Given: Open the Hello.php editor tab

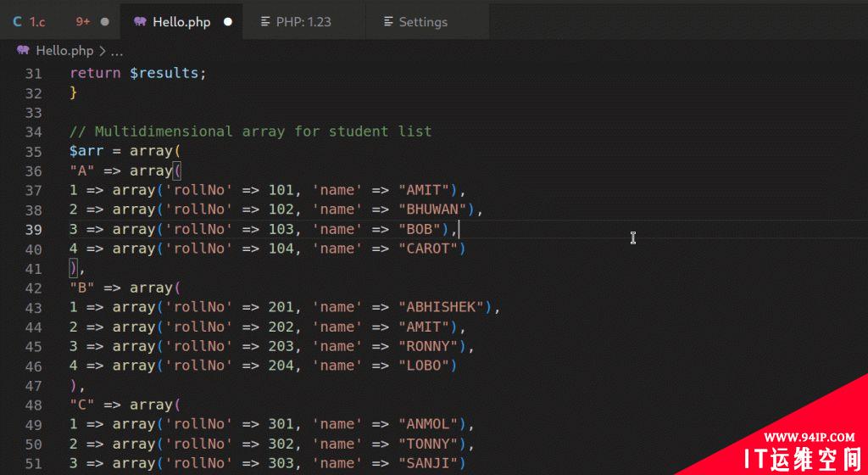Looking at the screenshot, I should pos(181,22).
